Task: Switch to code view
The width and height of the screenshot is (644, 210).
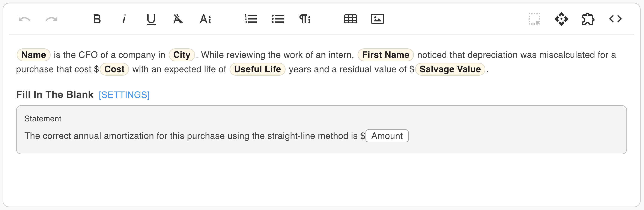Action: click(x=615, y=19)
